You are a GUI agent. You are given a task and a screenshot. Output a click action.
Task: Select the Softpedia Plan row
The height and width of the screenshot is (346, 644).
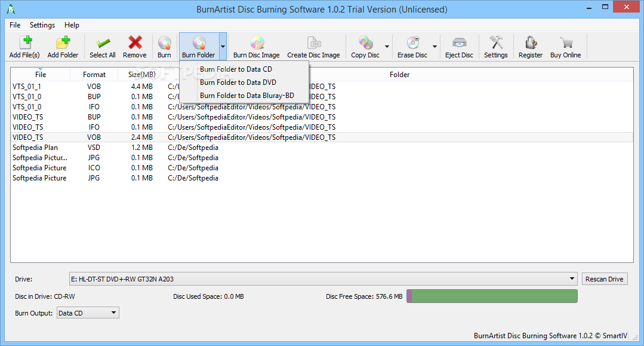tap(322, 147)
